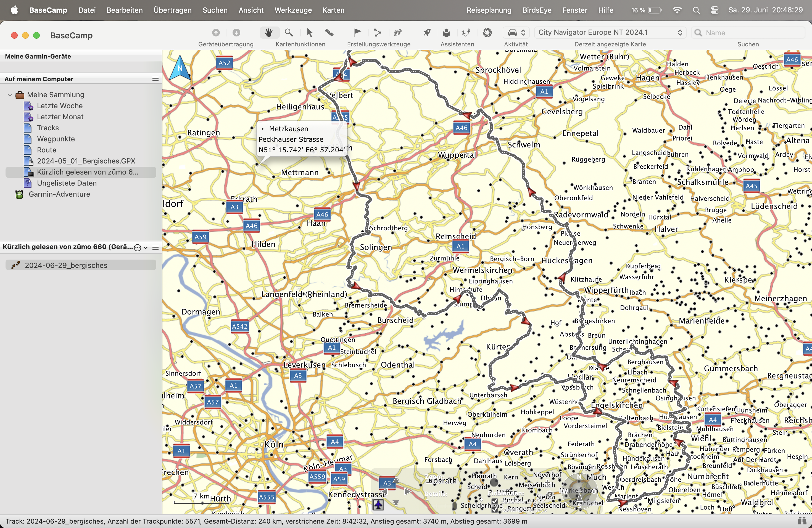Image resolution: width=812 pixels, height=528 pixels.
Task: Click the compass rose control on map
Action: 580,491
